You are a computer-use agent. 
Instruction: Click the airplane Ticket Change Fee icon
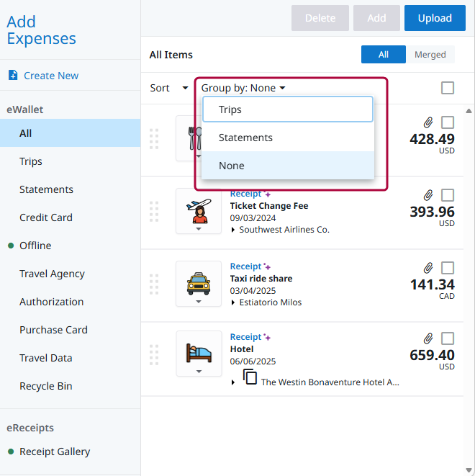click(x=199, y=211)
